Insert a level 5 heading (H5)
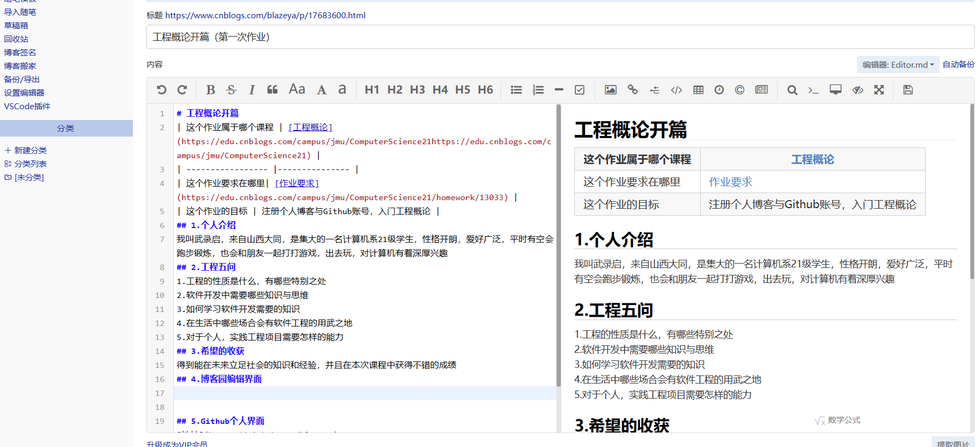The image size is (980, 447). click(463, 90)
